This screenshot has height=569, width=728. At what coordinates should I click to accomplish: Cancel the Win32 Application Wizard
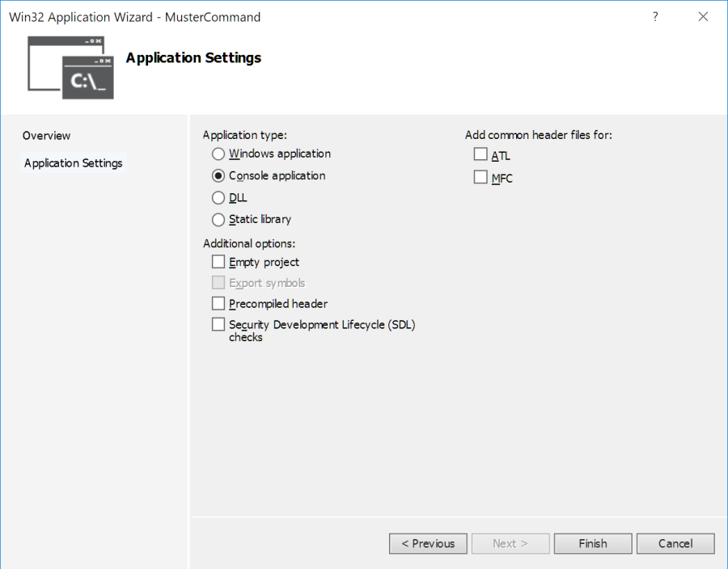(675, 543)
